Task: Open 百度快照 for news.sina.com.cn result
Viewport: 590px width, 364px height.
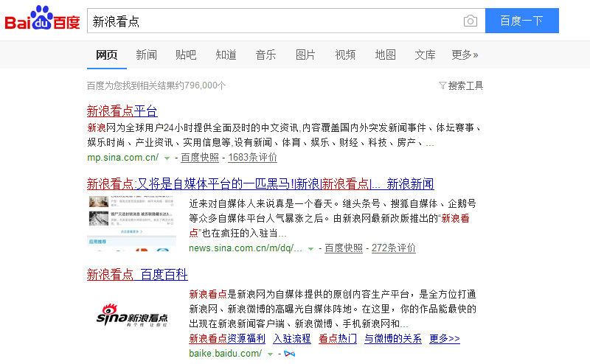Action: pyautogui.click(x=344, y=248)
